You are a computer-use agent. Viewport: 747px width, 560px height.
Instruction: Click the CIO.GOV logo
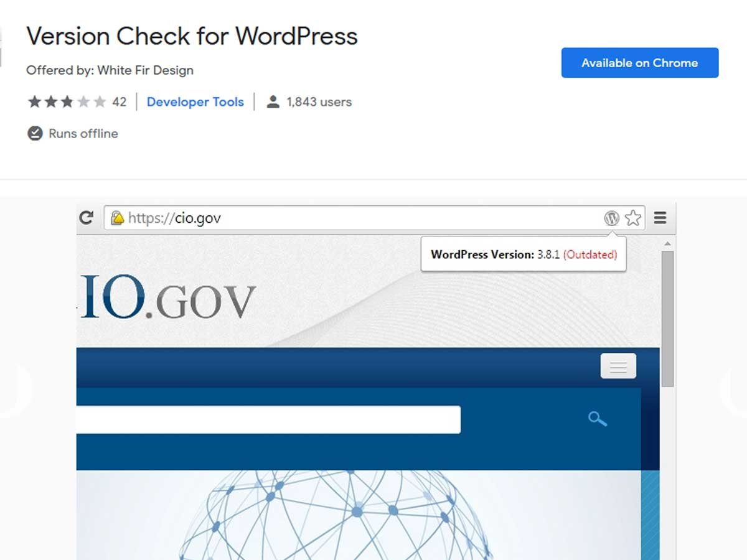click(x=166, y=297)
